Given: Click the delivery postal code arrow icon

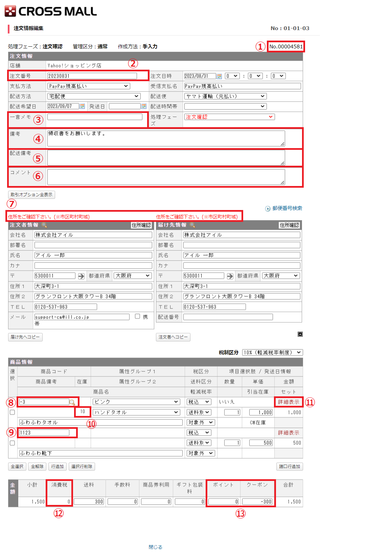Looking at the screenshot, I should 230,276.
